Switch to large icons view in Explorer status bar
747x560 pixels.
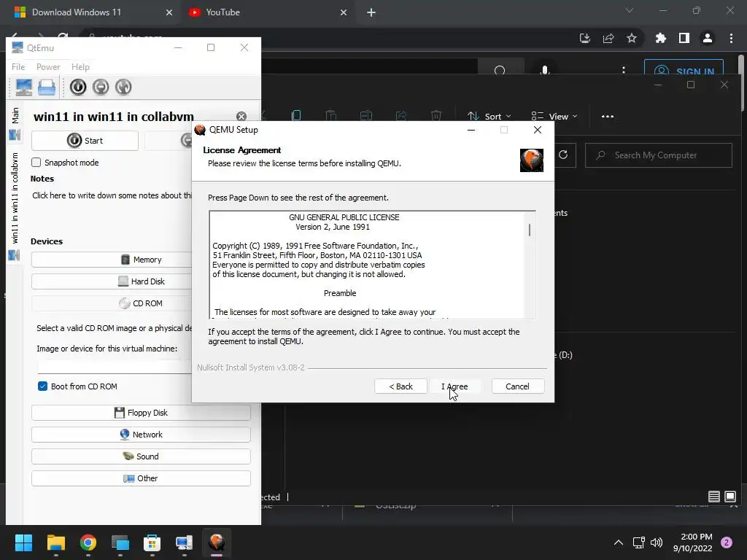[x=729, y=497]
